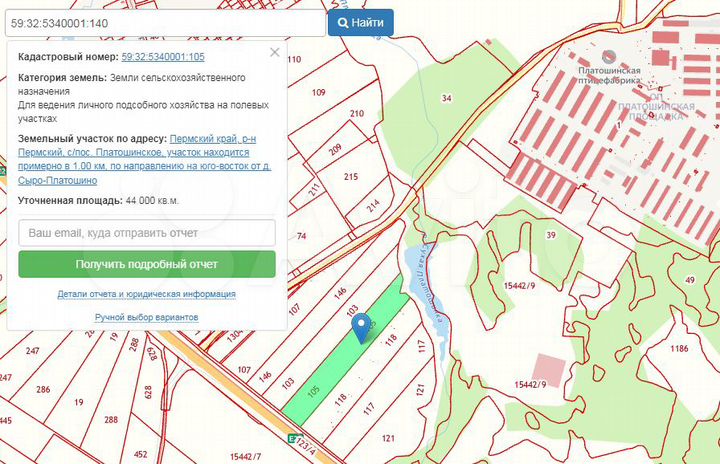Click the email input field for report
The width and height of the screenshot is (720, 464).
click(x=147, y=233)
